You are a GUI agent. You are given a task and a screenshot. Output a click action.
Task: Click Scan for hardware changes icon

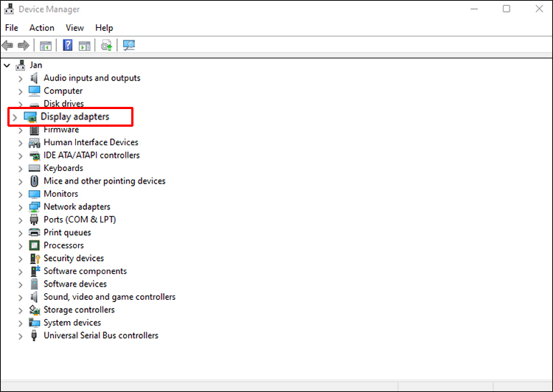[x=129, y=46]
